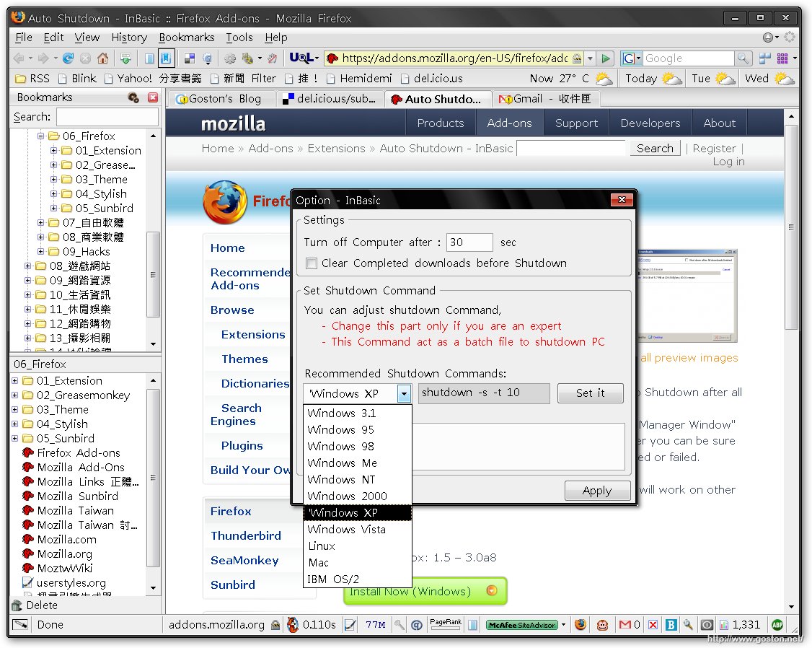Image resolution: width=812 pixels, height=648 pixels.
Task: Open the RSS bookmarks folder
Action: tap(32, 79)
